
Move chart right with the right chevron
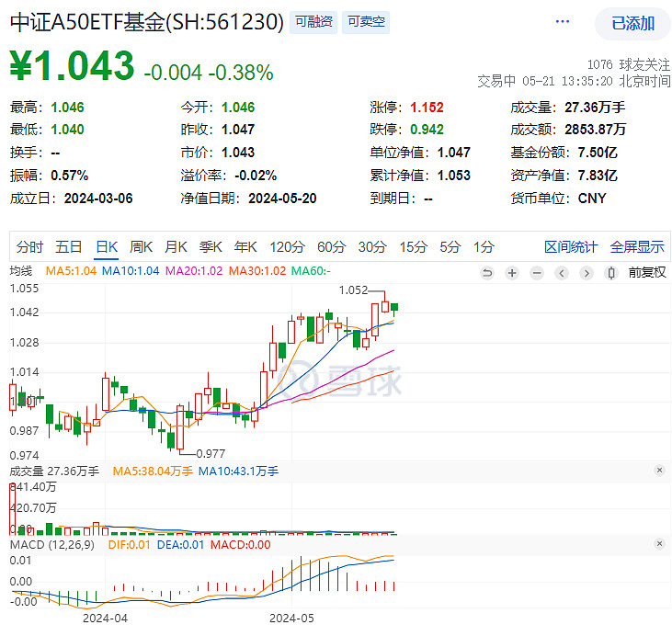(587, 273)
